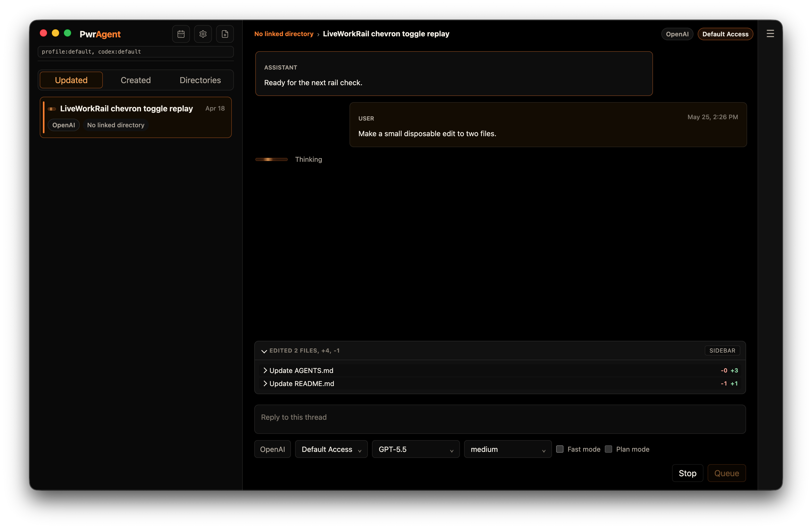Click the Default Access badge in the header

click(x=725, y=34)
